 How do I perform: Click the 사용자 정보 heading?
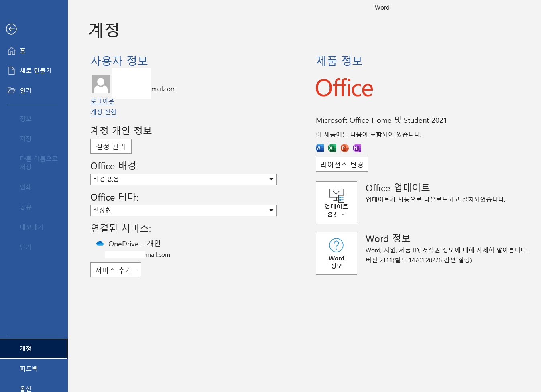pos(119,61)
